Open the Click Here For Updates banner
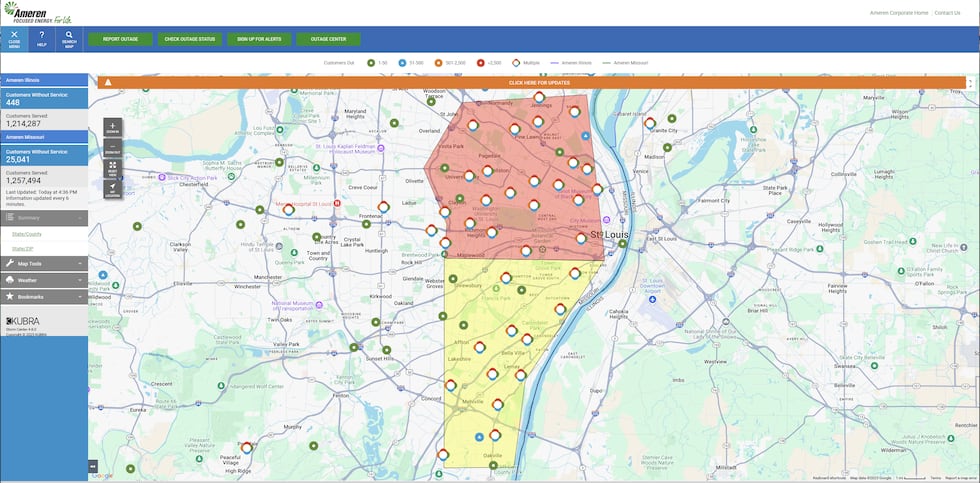The height and width of the screenshot is (483, 980). coord(532,82)
